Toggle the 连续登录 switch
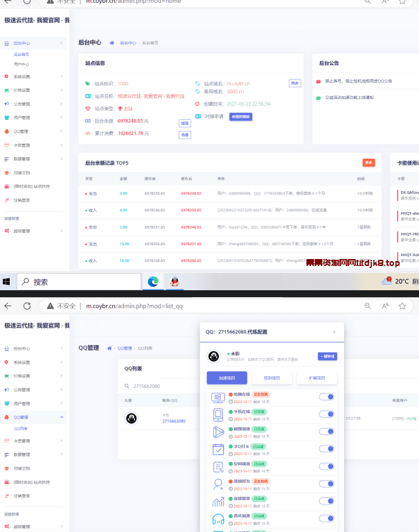This screenshot has width=419, height=532. pyautogui.click(x=326, y=501)
